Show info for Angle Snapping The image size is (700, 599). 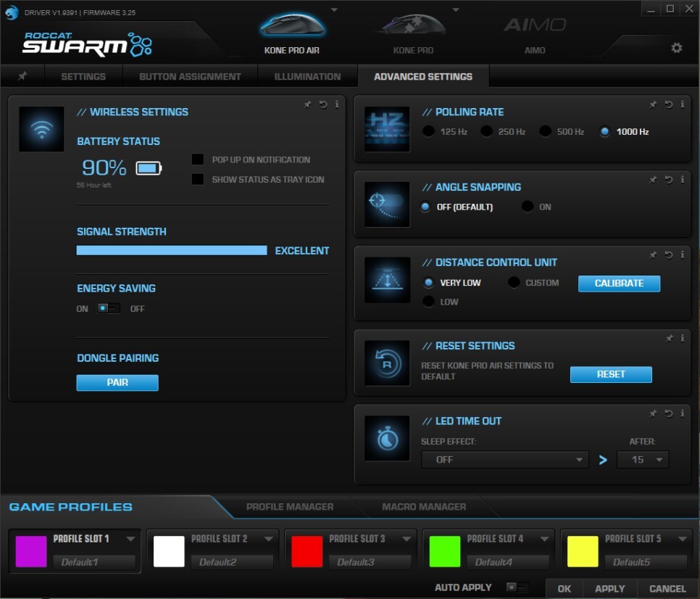(683, 179)
